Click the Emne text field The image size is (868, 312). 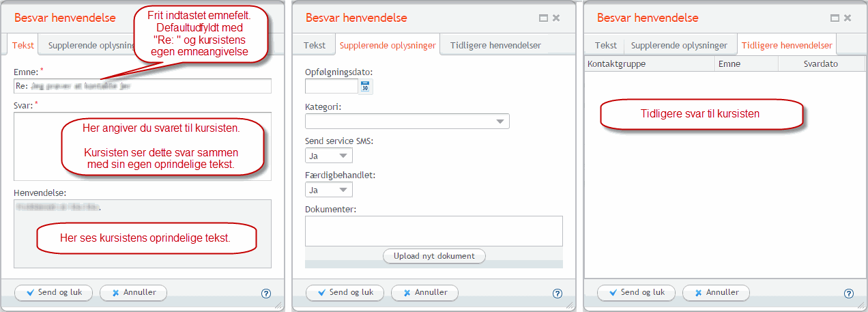[x=143, y=86]
